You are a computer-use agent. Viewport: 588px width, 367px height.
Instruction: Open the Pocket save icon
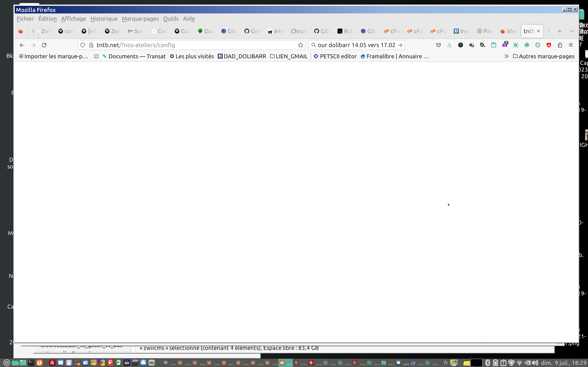point(438,45)
